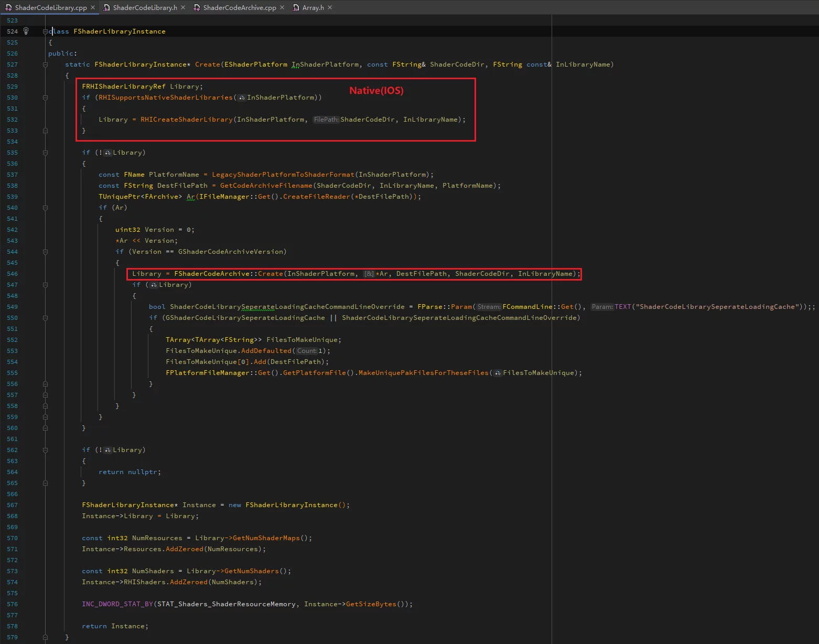Click the lightbulb quick-action icon on line 524
819x644 pixels.
[26, 31]
